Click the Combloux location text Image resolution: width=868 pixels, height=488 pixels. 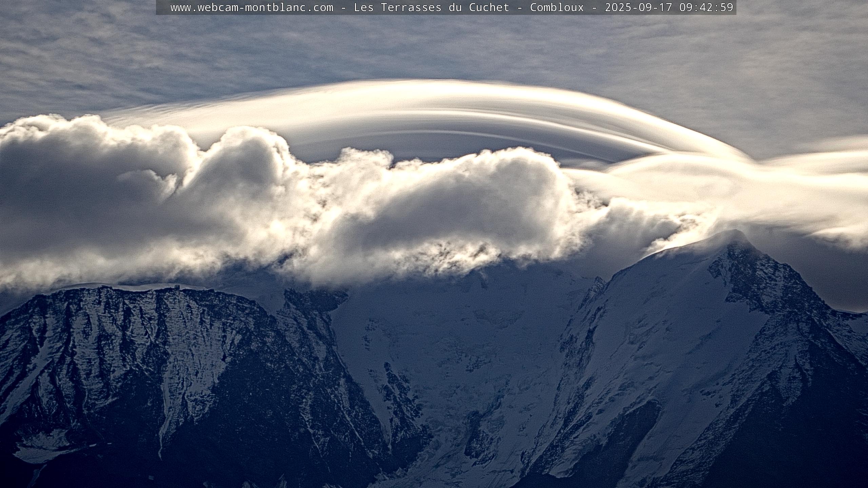[x=557, y=7]
